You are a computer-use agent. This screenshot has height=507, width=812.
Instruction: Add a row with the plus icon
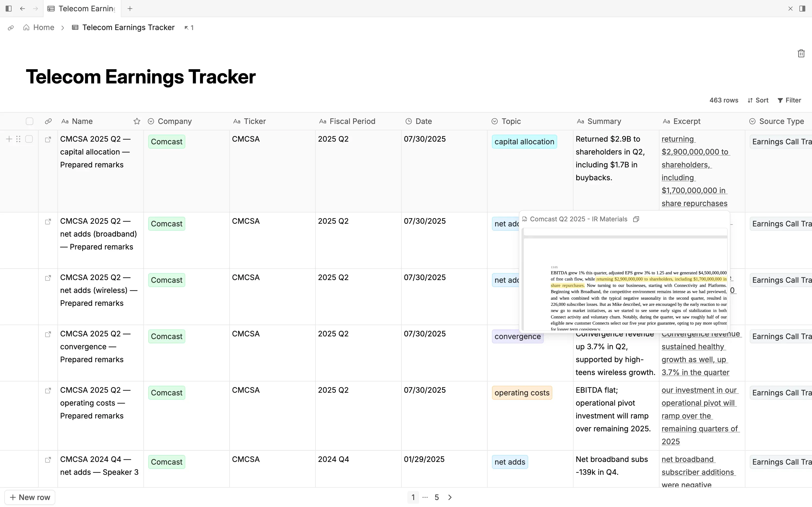click(x=9, y=139)
